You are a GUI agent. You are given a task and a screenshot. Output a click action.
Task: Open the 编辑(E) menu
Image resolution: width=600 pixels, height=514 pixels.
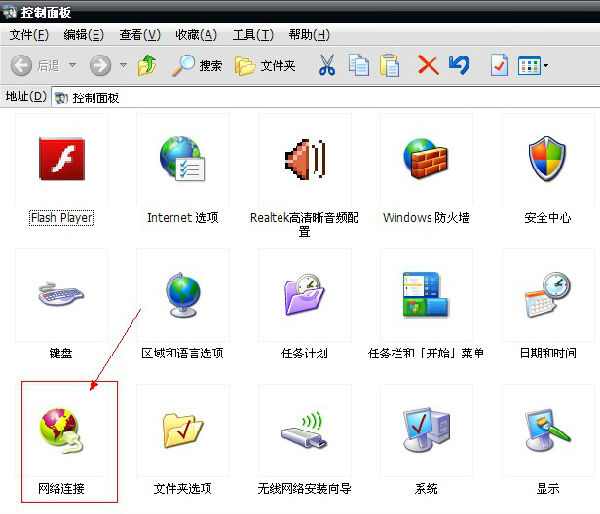(x=83, y=35)
